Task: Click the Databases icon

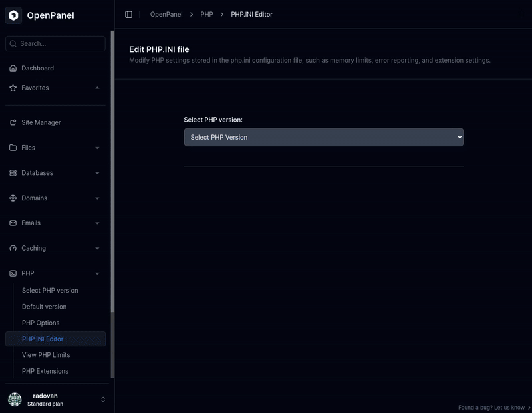Action: pos(13,173)
